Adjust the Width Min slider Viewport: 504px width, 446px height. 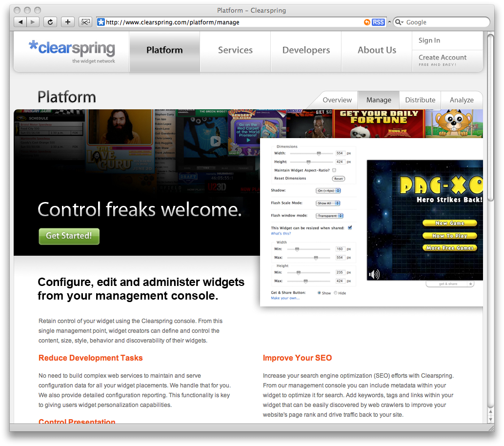[297, 249]
